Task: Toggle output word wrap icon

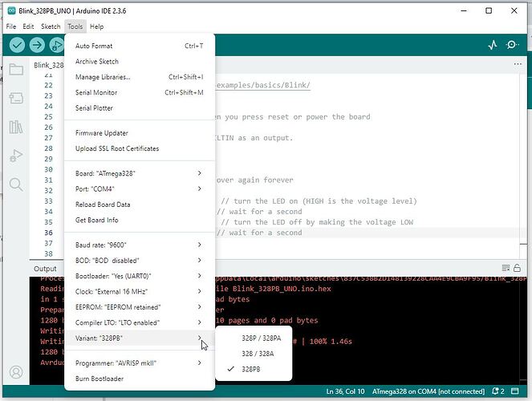Action: [x=506, y=268]
